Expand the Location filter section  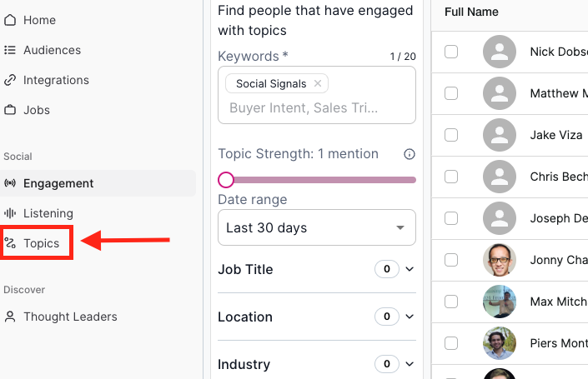tap(409, 317)
